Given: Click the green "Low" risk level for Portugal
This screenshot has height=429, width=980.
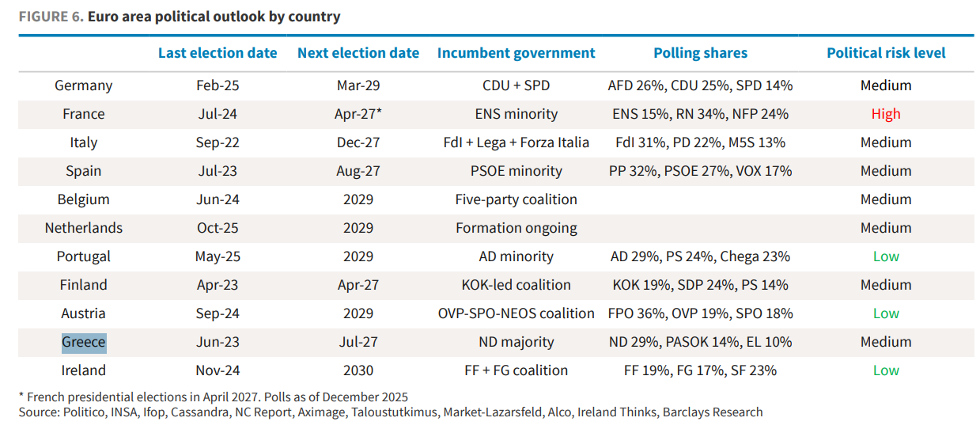Looking at the screenshot, I should click(x=886, y=256).
